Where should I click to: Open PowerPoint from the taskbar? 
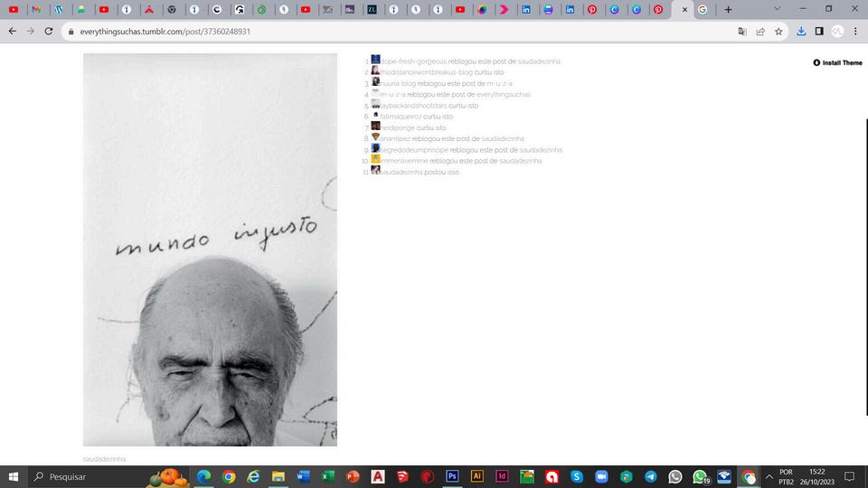coord(353,476)
